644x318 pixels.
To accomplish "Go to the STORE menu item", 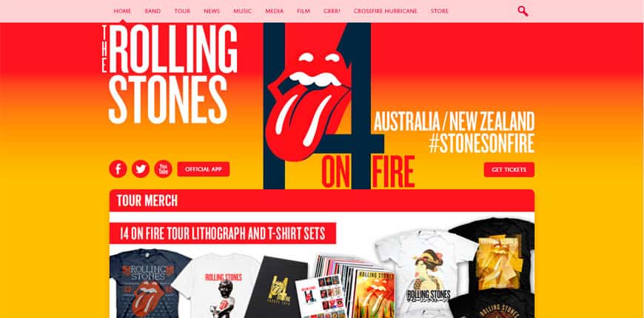I will [440, 11].
